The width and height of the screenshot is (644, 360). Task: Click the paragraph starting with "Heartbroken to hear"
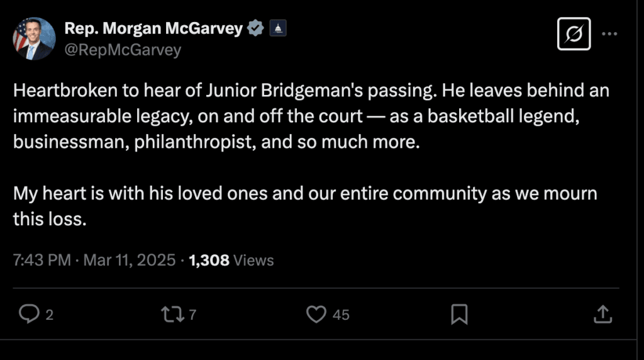pos(311,116)
